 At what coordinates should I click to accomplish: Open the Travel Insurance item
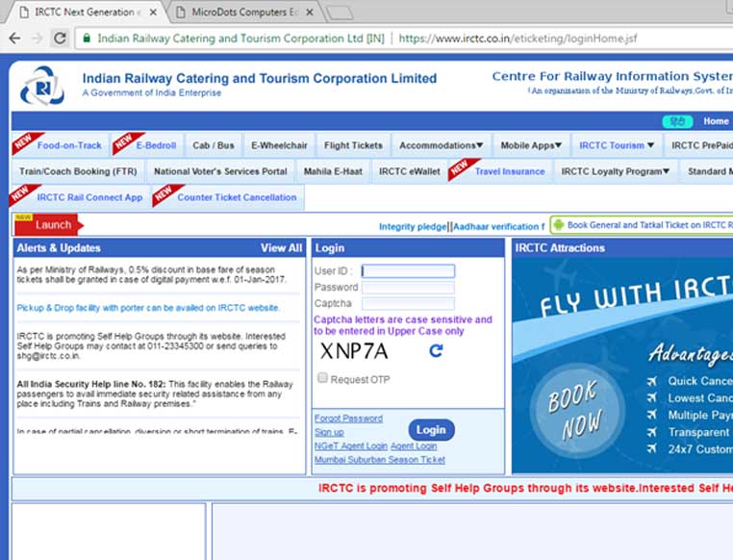click(510, 171)
